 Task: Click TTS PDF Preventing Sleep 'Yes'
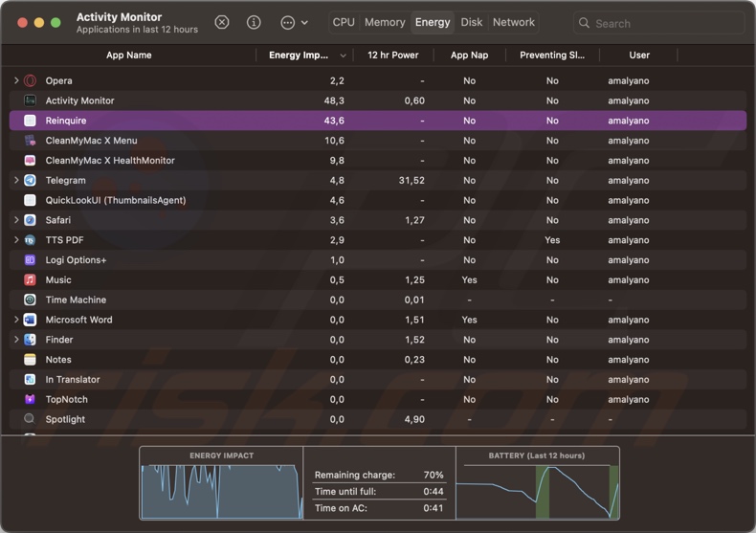552,240
